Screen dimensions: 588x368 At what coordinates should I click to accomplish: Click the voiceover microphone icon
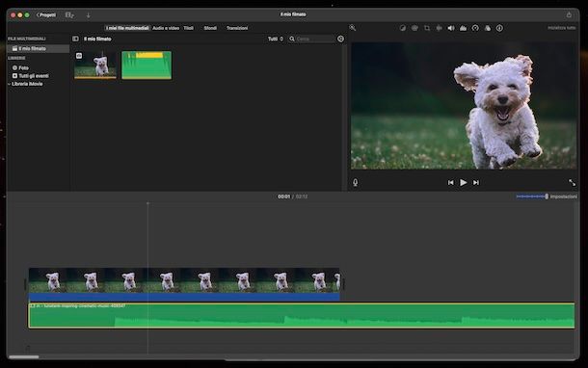(x=355, y=182)
